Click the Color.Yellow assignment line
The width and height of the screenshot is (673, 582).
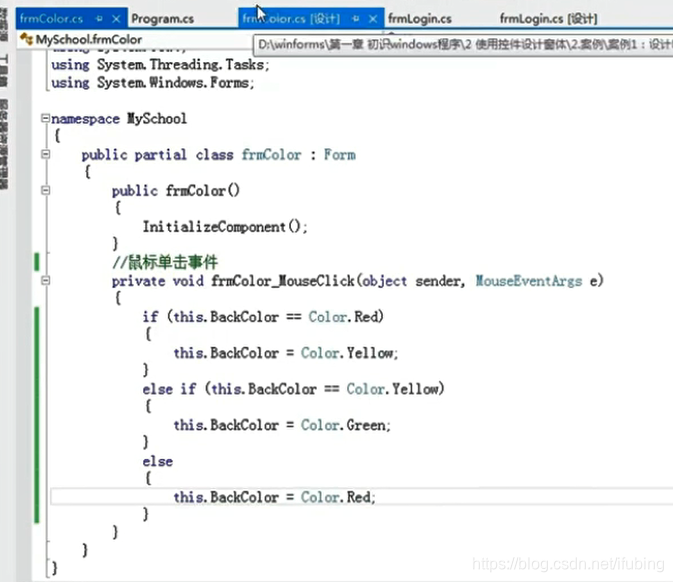[286, 353]
